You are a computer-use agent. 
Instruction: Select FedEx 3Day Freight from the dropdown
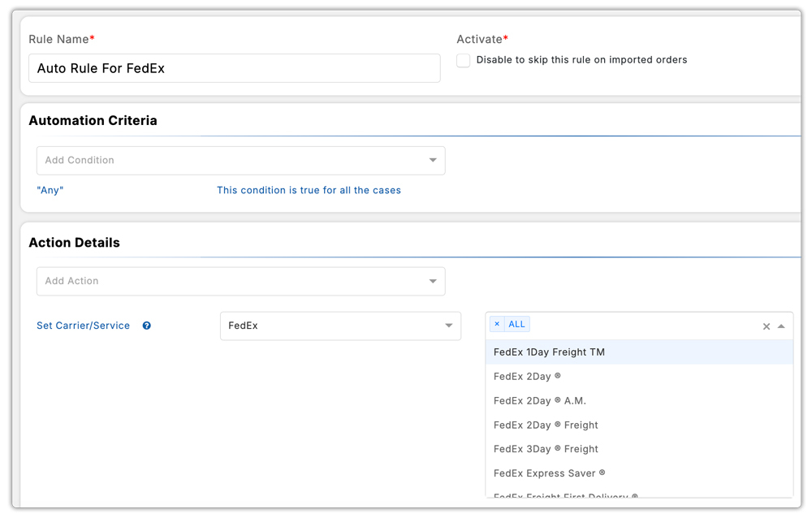click(546, 448)
